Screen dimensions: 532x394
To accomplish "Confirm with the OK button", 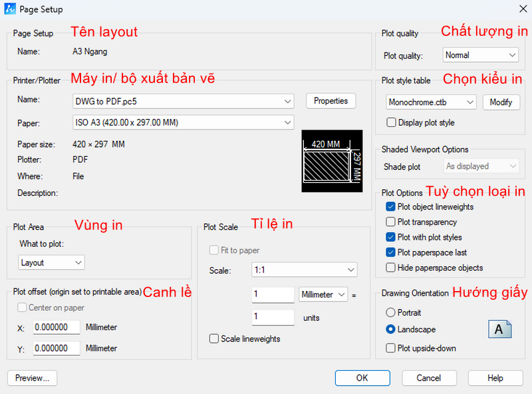I will [362, 378].
